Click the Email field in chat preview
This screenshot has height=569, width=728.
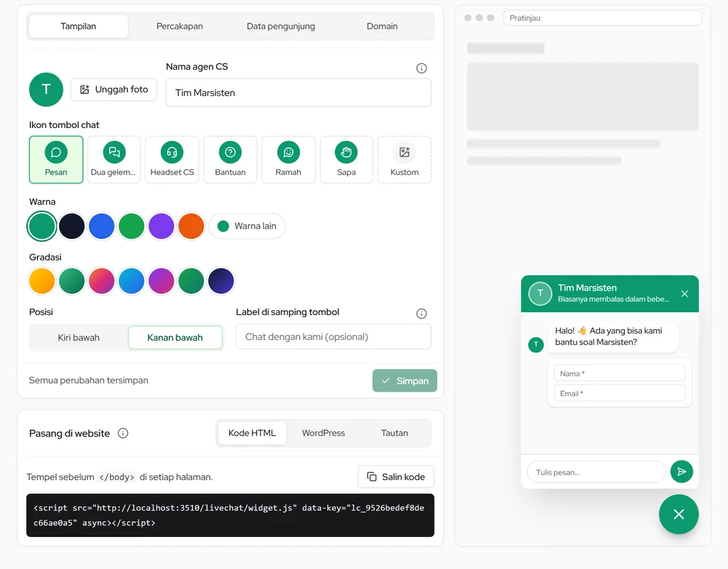click(x=620, y=393)
